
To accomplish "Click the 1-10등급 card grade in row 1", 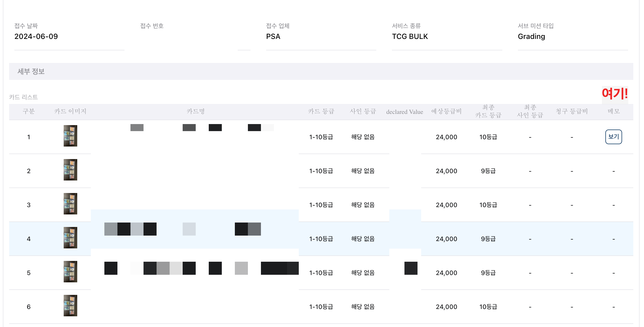I will (x=321, y=137).
